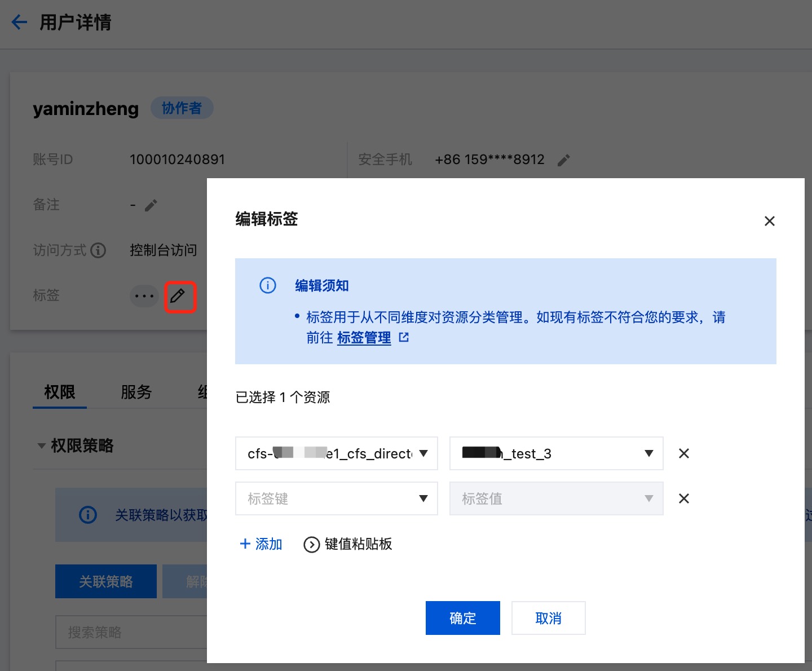Open the 标签 ellipsis more button

pyautogui.click(x=144, y=296)
